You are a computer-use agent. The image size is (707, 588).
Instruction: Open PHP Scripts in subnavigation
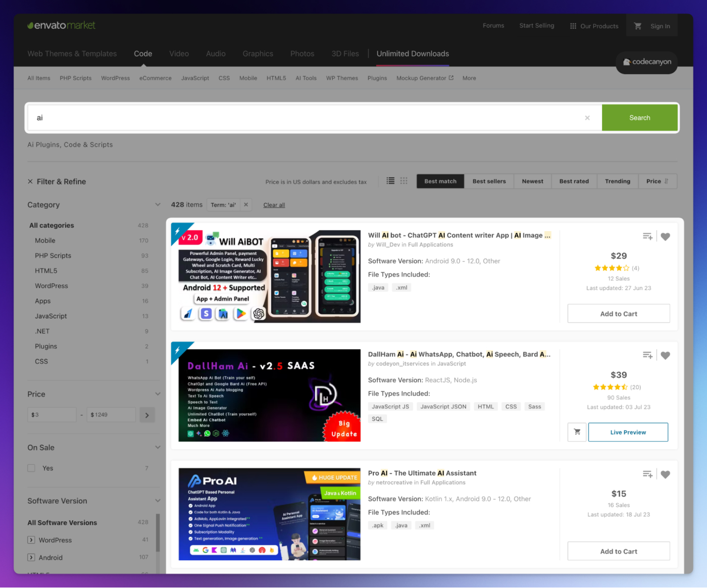pos(76,78)
